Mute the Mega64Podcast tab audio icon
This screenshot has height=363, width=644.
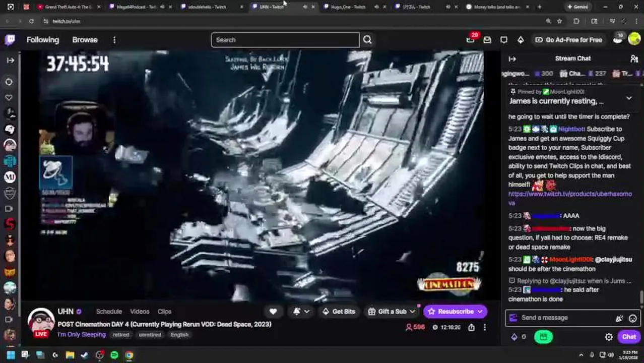coord(162,7)
